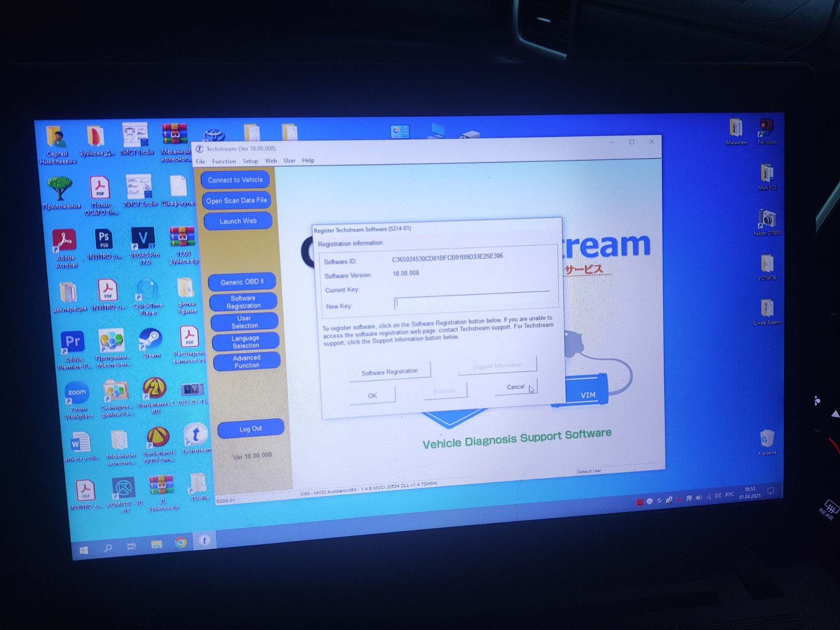Viewport: 840px width, 630px height.
Task: Open the QuickTime Player desktop icon
Action: (x=147, y=289)
